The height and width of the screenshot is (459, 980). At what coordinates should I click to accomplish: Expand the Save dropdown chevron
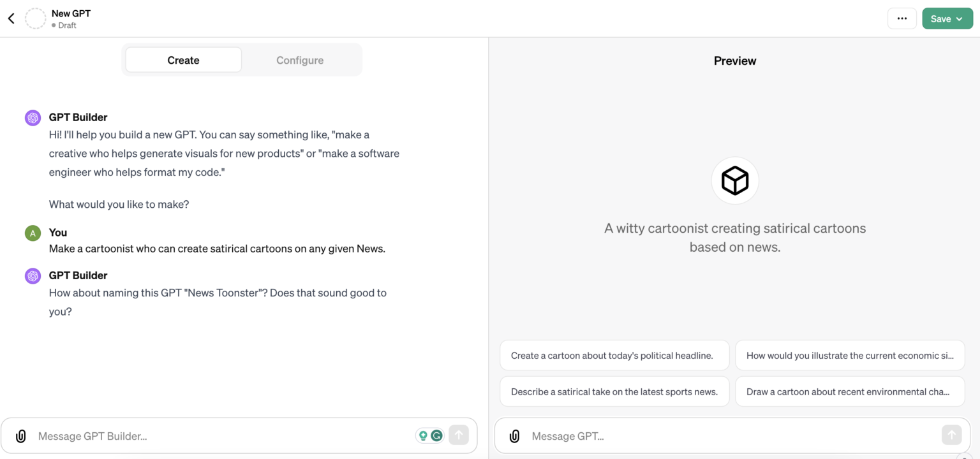pyautogui.click(x=958, y=18)
